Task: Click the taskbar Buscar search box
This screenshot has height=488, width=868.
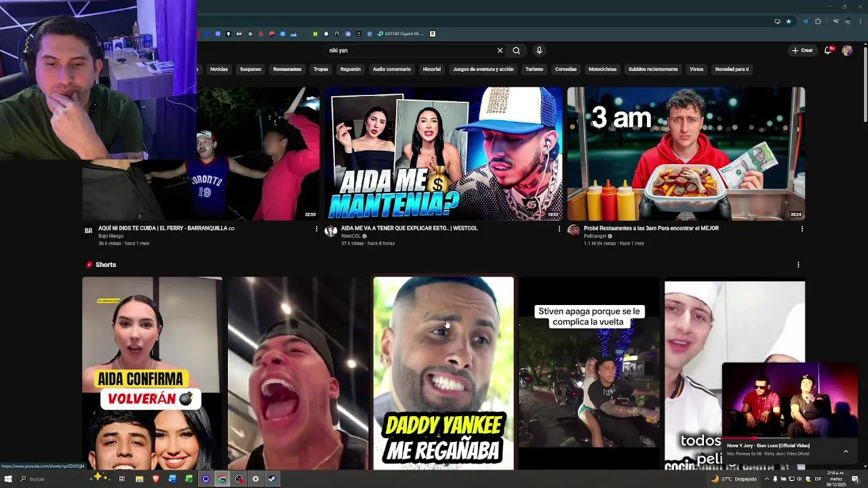Action: coord(51,479)
